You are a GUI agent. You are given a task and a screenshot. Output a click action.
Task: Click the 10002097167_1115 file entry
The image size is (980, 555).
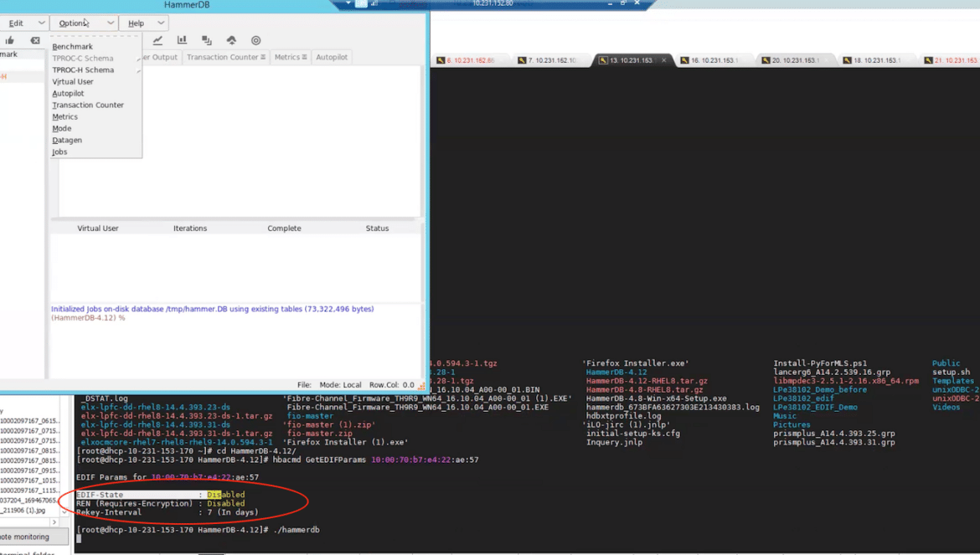(x=28, y=491)
